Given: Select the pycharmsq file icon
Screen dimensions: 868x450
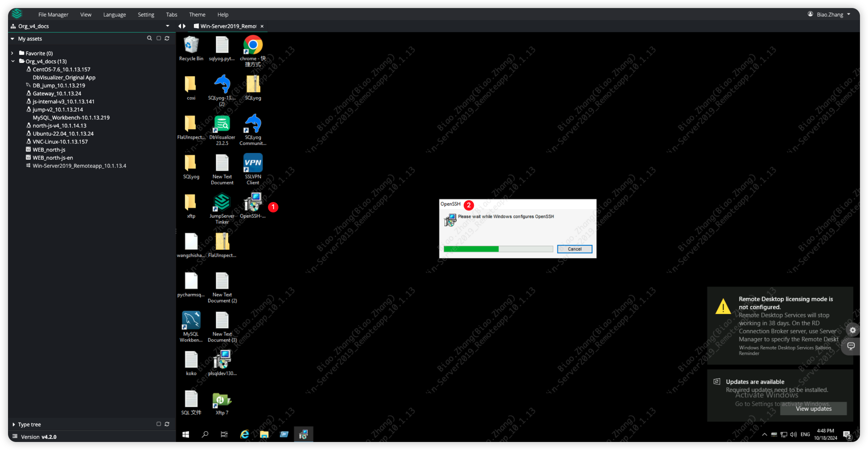Looking at the screenshot, I should coord(191,285).
